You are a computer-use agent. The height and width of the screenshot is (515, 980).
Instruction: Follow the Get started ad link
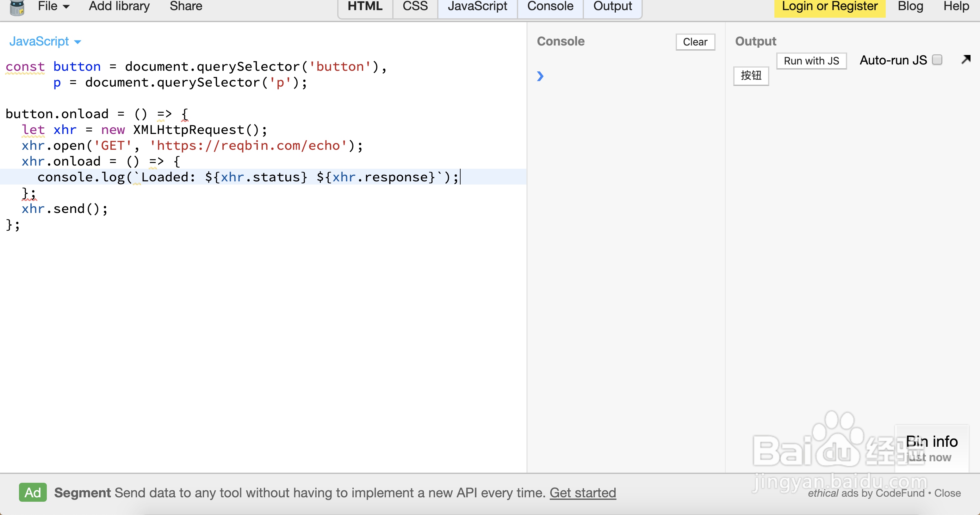click(x=582, y=493)
